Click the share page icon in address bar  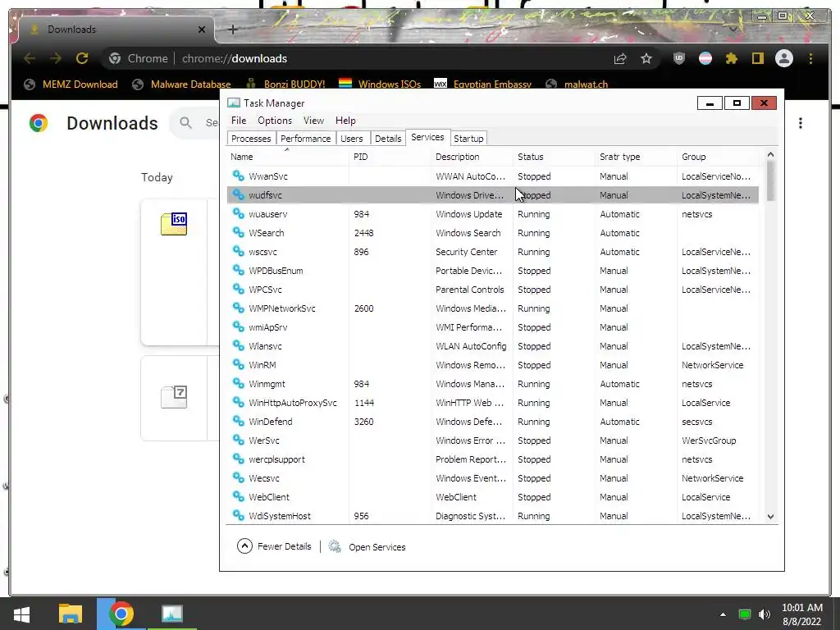click(x=620, y=58)
